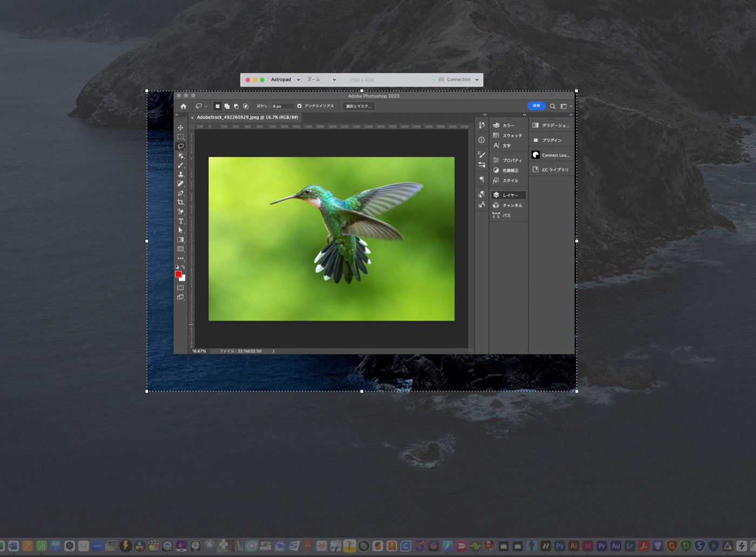Select the Spot Healing Brush tool
The image size is (756, 557).
tap(180, 184)
